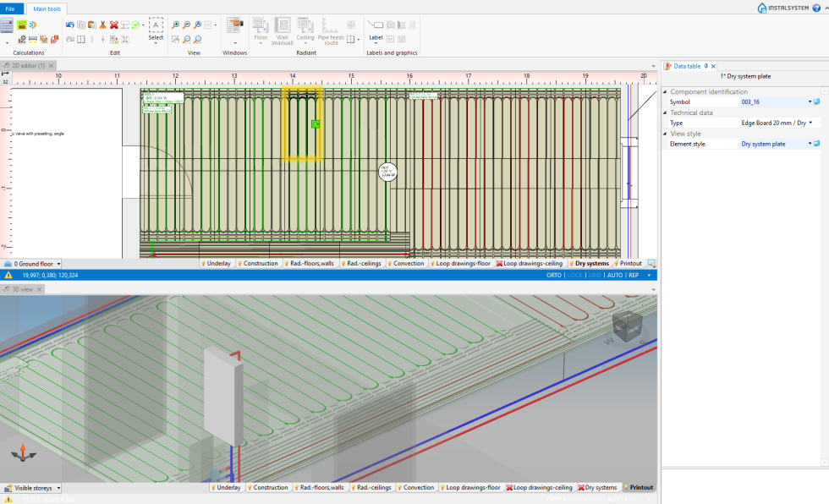Toggle ORTO mode in status bar
The height and width of the screenshot is (504, 829).
[554, 275]
